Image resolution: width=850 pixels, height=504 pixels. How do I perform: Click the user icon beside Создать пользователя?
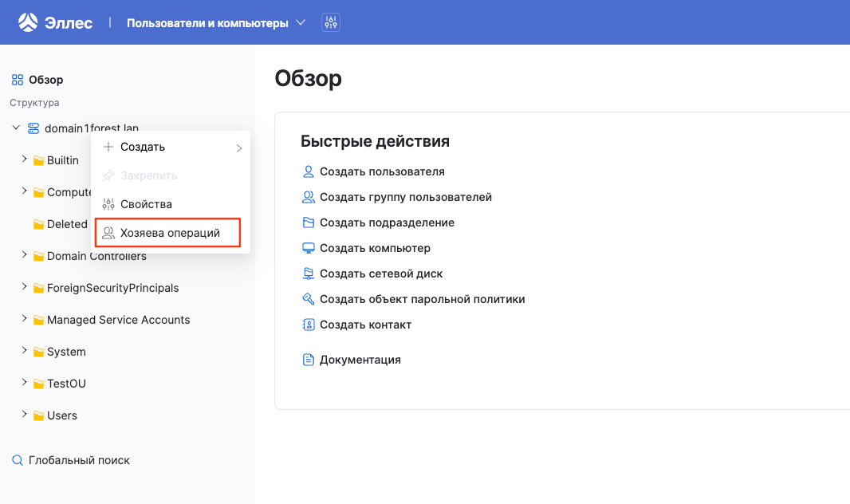[x=309, y=171]
